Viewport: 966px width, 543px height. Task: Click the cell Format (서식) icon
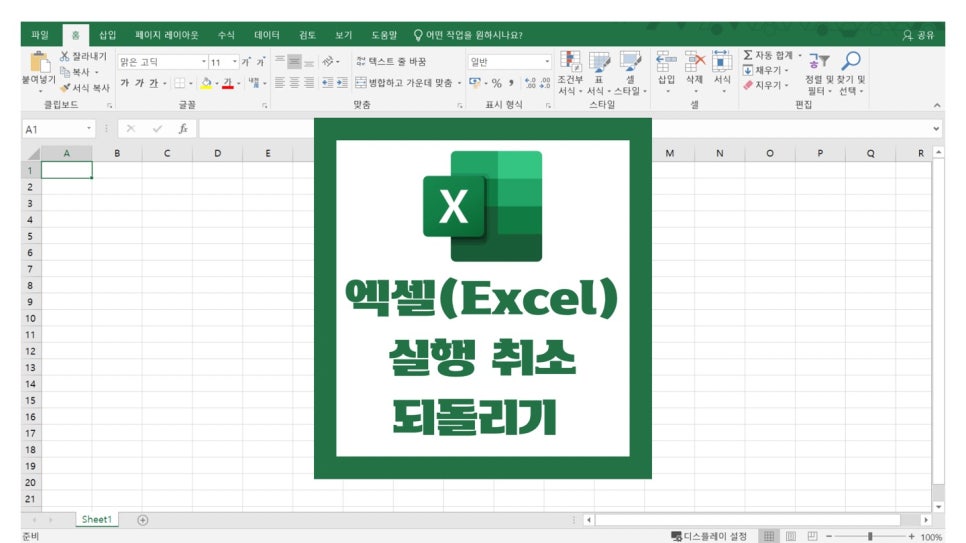click(722, 62)
